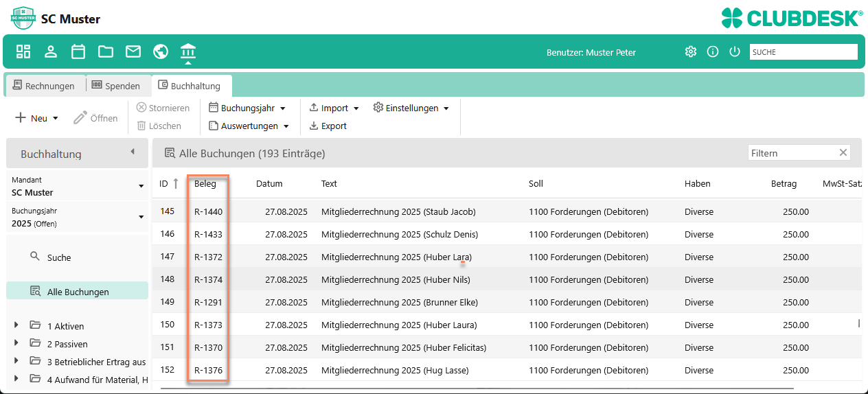The image size is (868, 394).
Task: Click the ClubDesk logo
Action: (x=792, y=18)
